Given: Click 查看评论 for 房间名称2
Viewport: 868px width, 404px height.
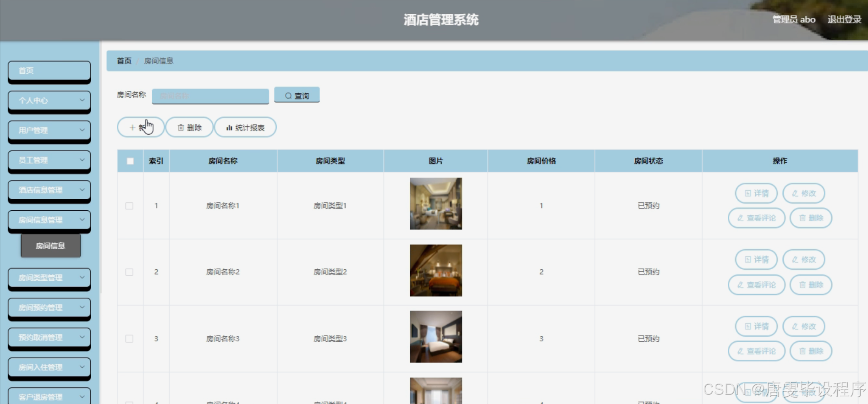Looking at the screenshot, I should (757, 285).
